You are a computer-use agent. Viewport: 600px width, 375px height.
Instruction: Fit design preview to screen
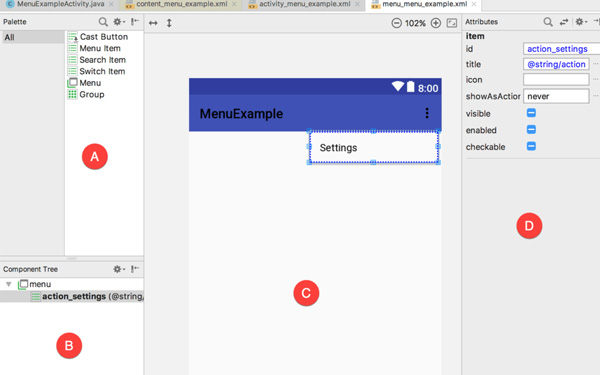coord(452,23)
